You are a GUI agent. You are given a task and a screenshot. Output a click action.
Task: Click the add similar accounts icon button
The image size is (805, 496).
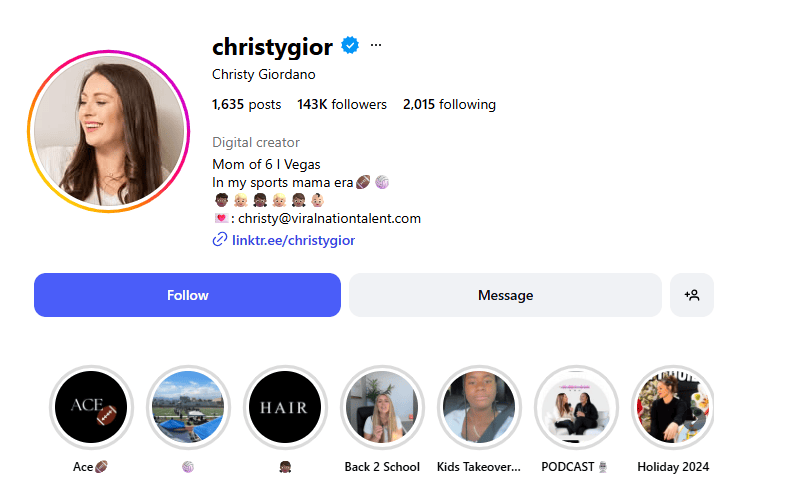(x=692, y=295)
